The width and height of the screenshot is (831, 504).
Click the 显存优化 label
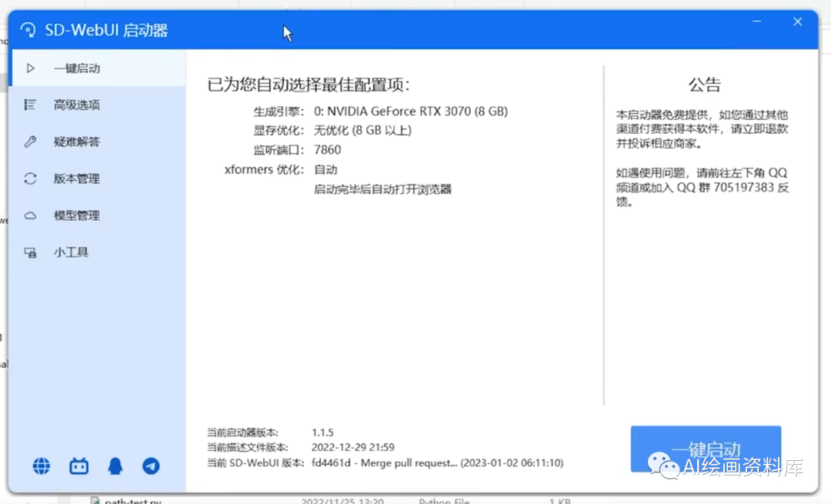click(279, 130)
